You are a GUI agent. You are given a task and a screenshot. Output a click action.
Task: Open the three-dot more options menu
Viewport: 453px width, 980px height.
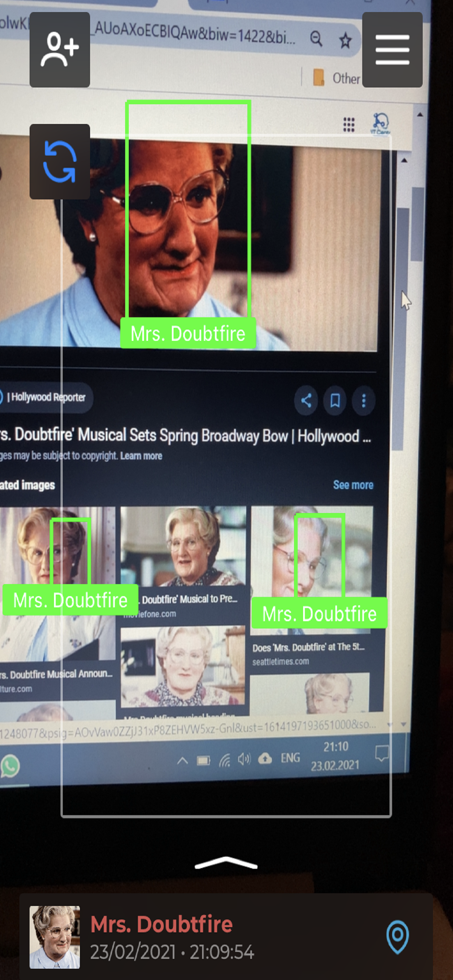click(x=364, y=401)
